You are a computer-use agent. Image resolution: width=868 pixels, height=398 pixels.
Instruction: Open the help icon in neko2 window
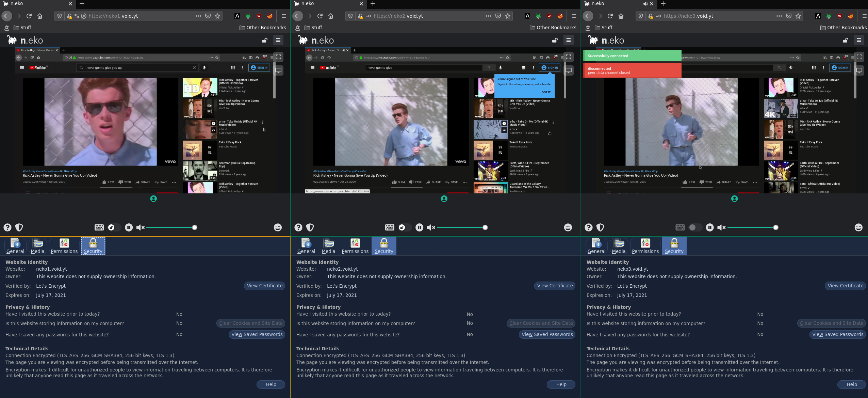pyautogui.click(x=298, y=227)
